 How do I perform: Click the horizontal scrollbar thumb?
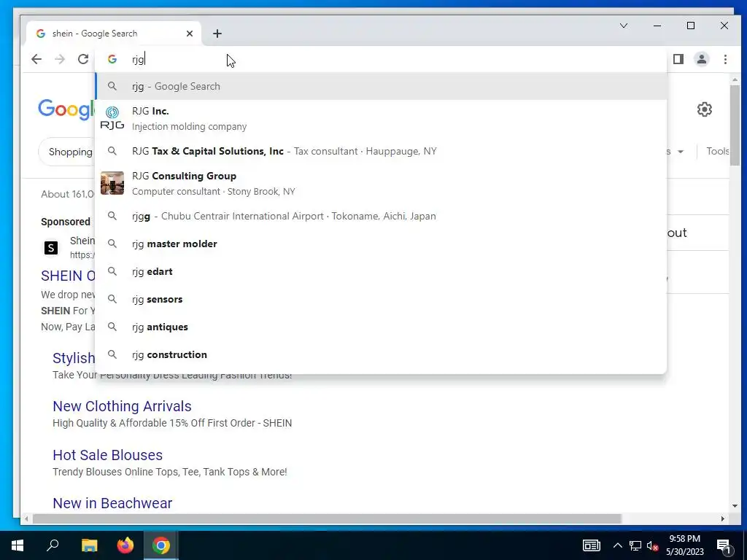[327, 518]
